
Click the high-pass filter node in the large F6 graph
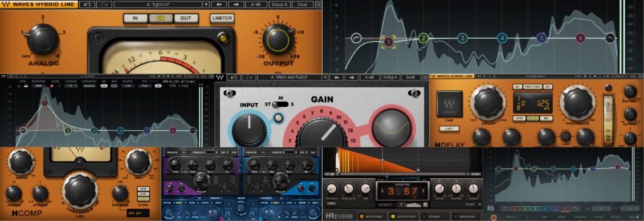click(356, 38)
